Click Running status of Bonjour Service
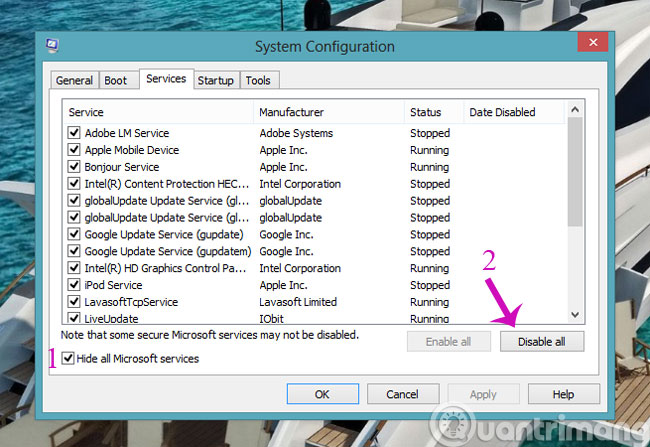Viewport: 650px width, 447px height. coord(429,167)
